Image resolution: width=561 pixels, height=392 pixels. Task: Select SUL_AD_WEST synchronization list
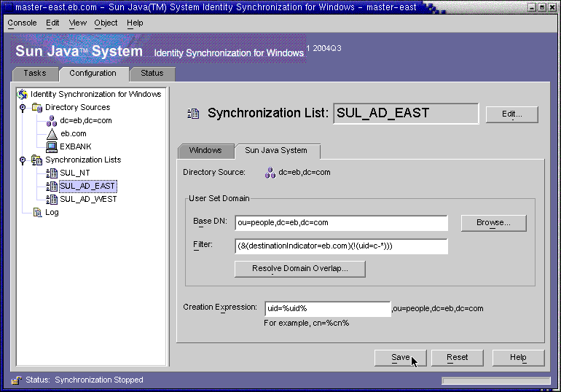(88, 199)
